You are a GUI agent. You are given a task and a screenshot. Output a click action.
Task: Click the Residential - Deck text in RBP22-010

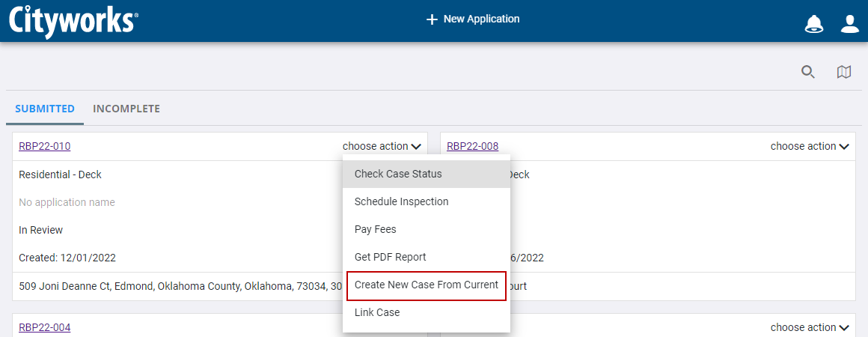coord(61,174)
